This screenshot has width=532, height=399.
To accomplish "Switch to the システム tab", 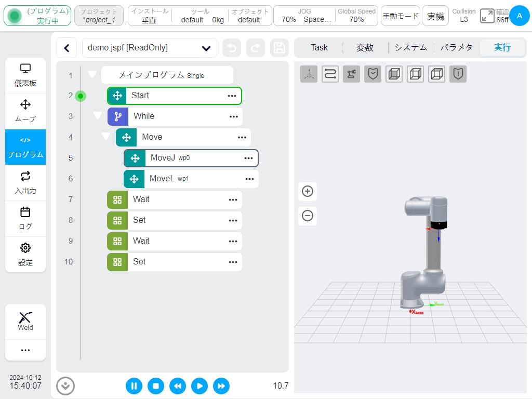I will pos(411,47).
